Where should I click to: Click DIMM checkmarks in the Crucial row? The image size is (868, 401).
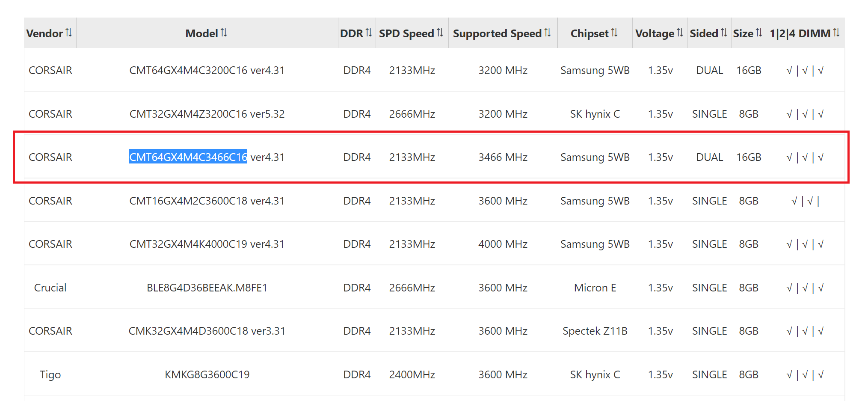[805, 288]
